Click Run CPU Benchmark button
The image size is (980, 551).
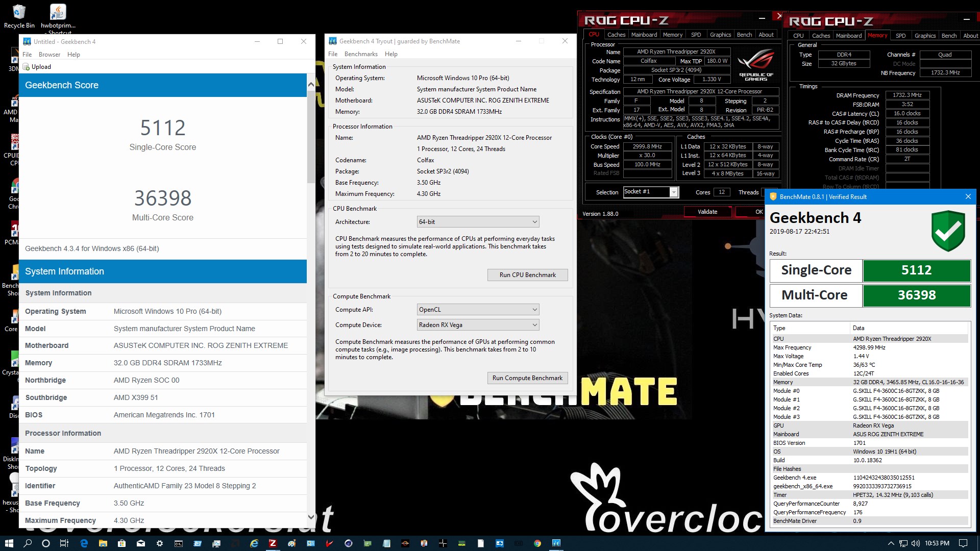[x=527, y=275]
